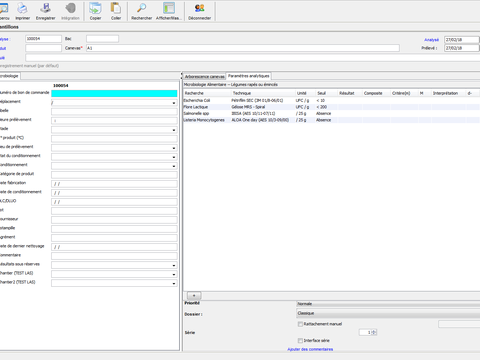The height and width of the screenshot is (360, 480).
Task: Switch to Paramètres analytiques tab
Action: 249,76
